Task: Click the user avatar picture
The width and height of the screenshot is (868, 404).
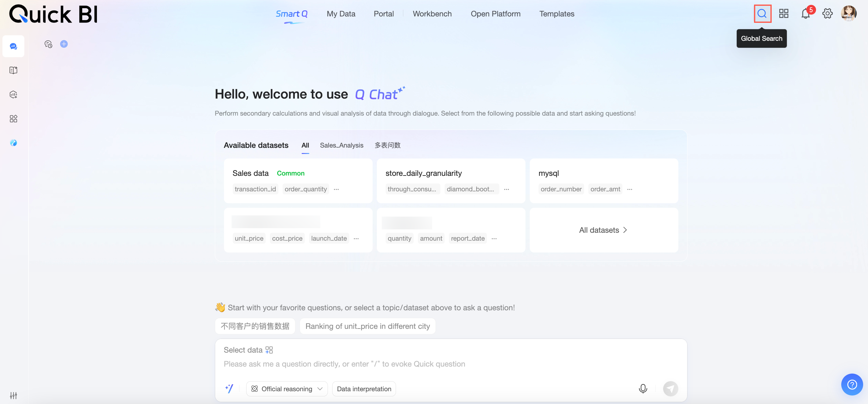Action: tap(849, 13)
